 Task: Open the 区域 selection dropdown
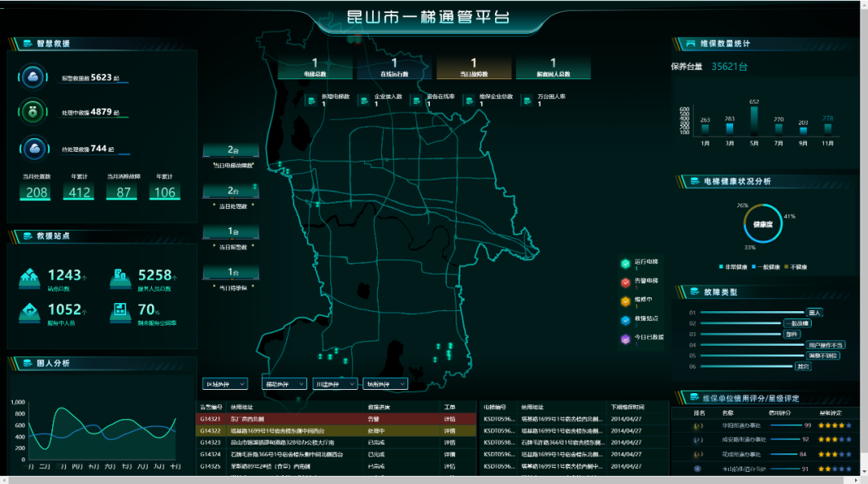[x=225, y=384]
